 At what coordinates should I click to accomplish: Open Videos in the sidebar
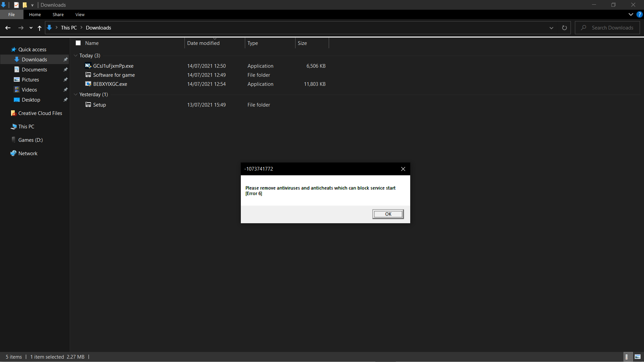pyautogui.click(x=29, y=90)
